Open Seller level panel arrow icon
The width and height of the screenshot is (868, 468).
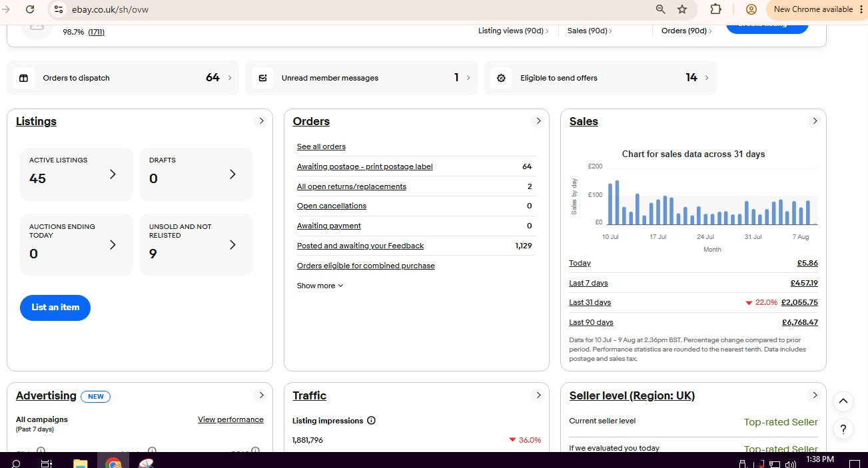pyautogui.click(x=814, y=395)
